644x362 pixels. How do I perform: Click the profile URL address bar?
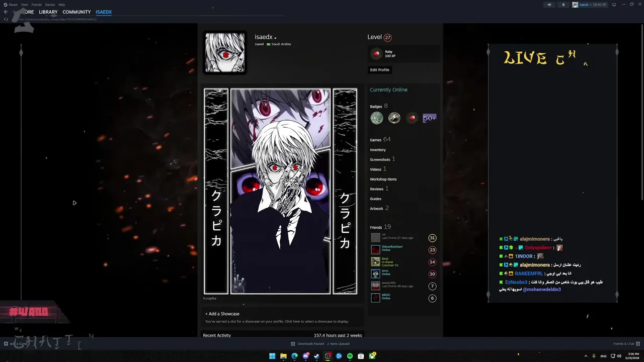click(58, 19)
